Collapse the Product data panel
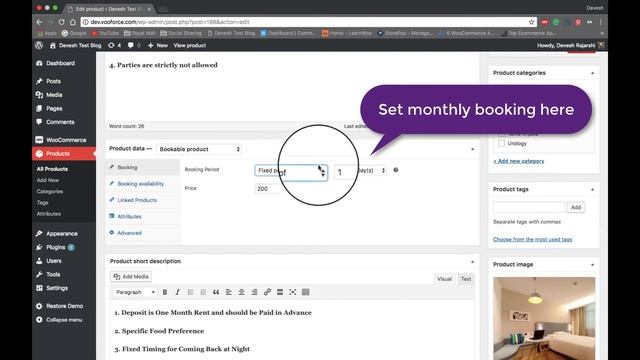The image size is (640, 360). (472, 149)
